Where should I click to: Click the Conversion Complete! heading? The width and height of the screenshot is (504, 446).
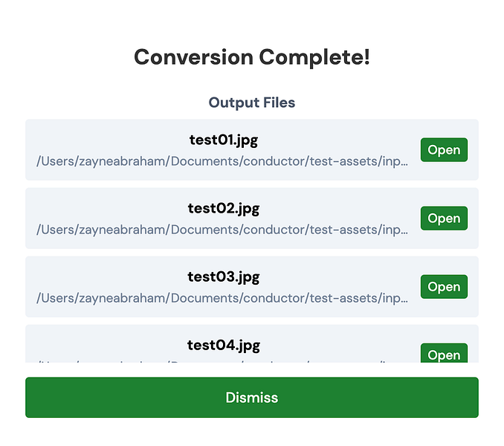[x=251, y=56]
